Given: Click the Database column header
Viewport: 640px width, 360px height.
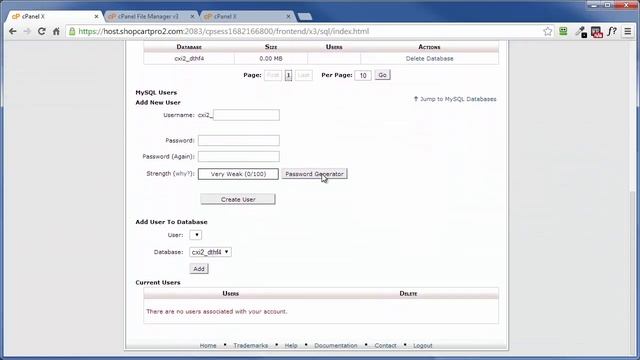Looking at the screenshot, I should point(189,47).
